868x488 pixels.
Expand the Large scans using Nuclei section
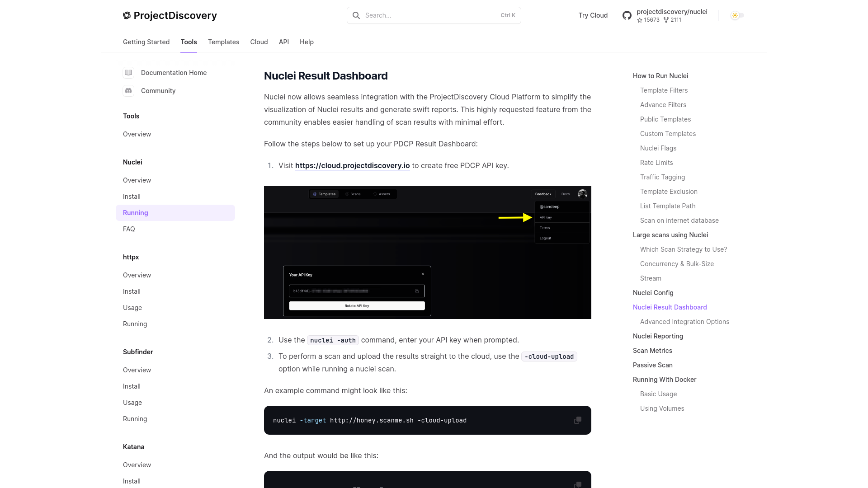pyautogui.click(x=670, y=235)
